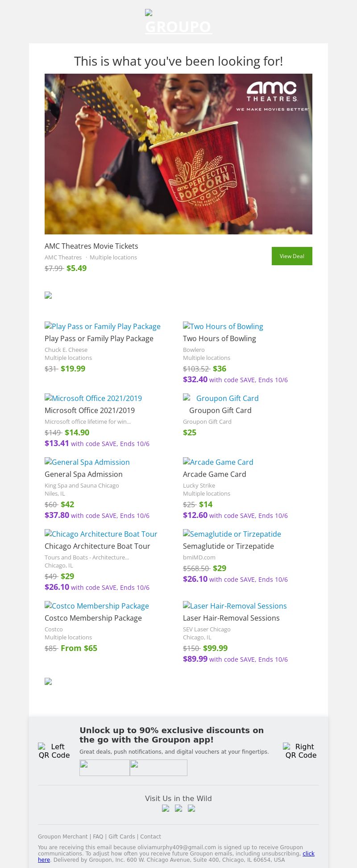This screenshot has width=357, height=868.
Task: Click the Groupon logo at top
Action: [178, 22]
